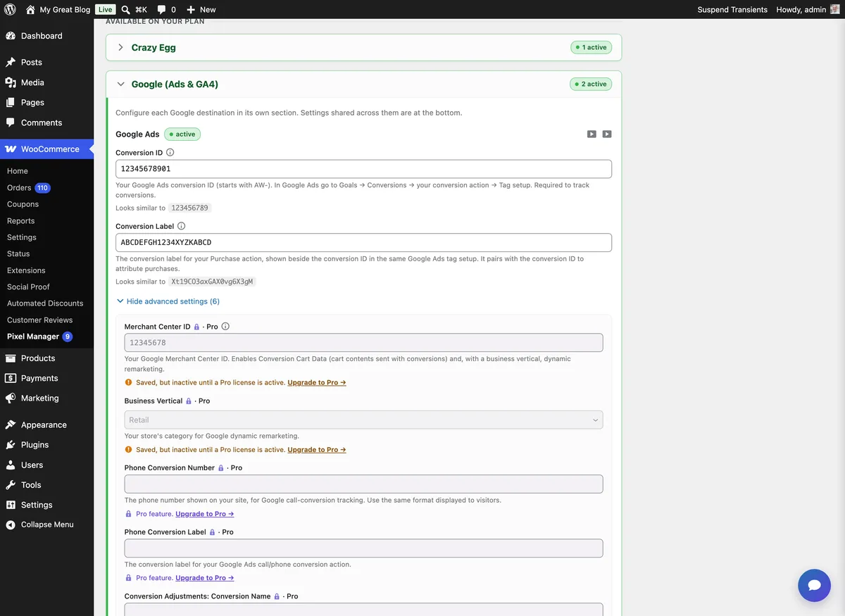Open the Reports submenu item

(x=21, y=221)
